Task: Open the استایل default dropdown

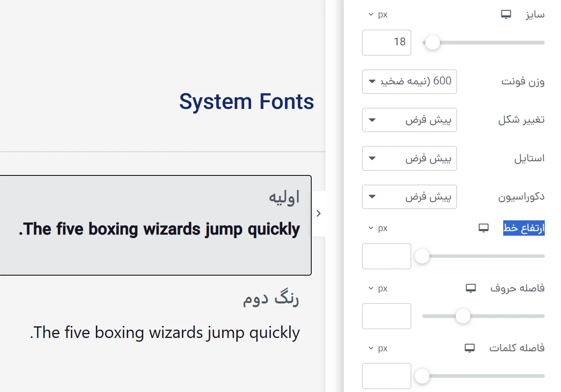Action: pos(409,158)
